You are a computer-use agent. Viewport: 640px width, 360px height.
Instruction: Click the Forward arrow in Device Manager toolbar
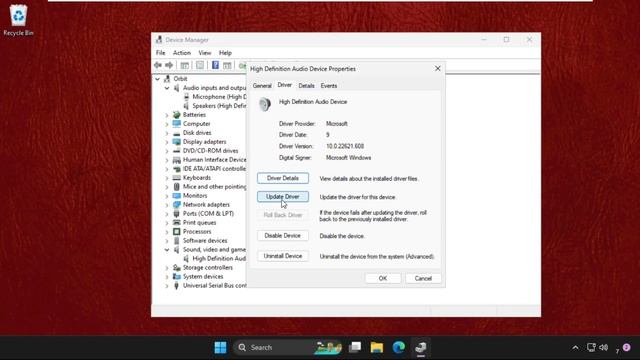point(169,65)
